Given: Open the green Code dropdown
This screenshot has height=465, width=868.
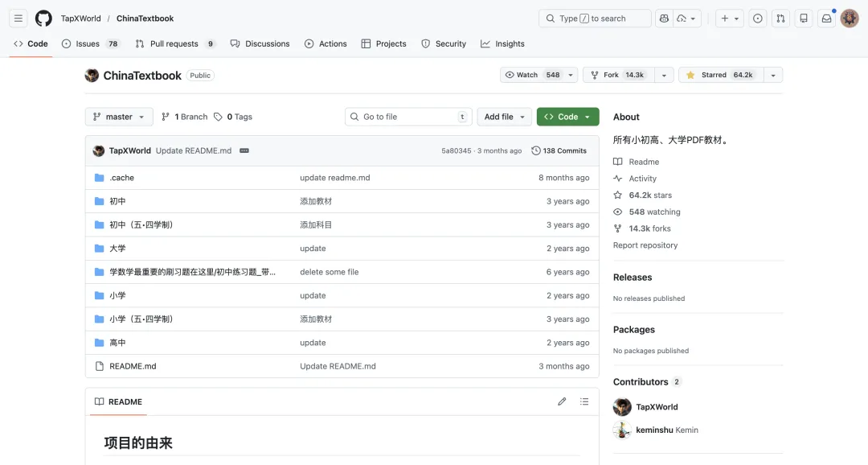Looking at the screenshot, I should coord(568,117).
